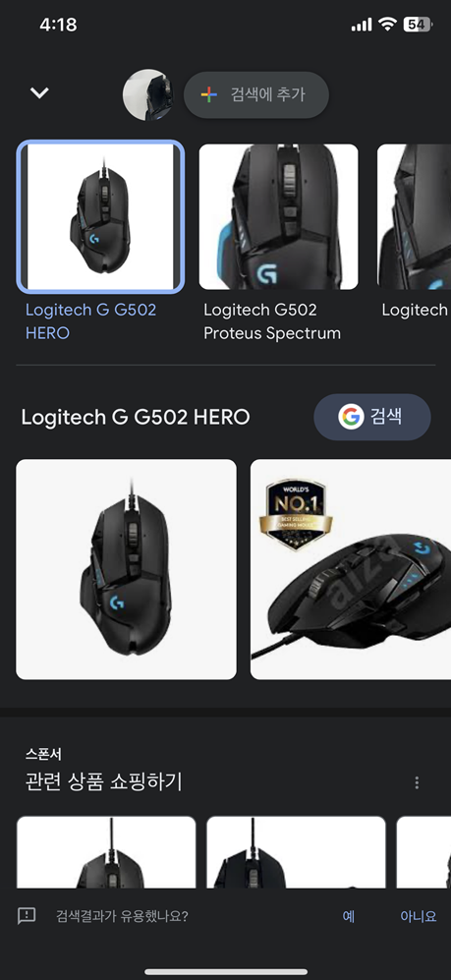Answer 아니요 to the feedback question

coord(418,916)
